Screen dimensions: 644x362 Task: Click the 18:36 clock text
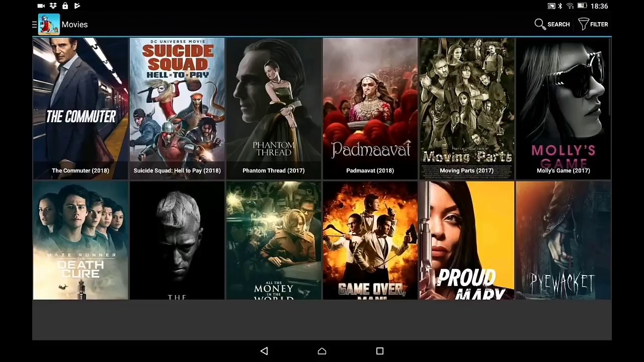[x=599, y=6]
